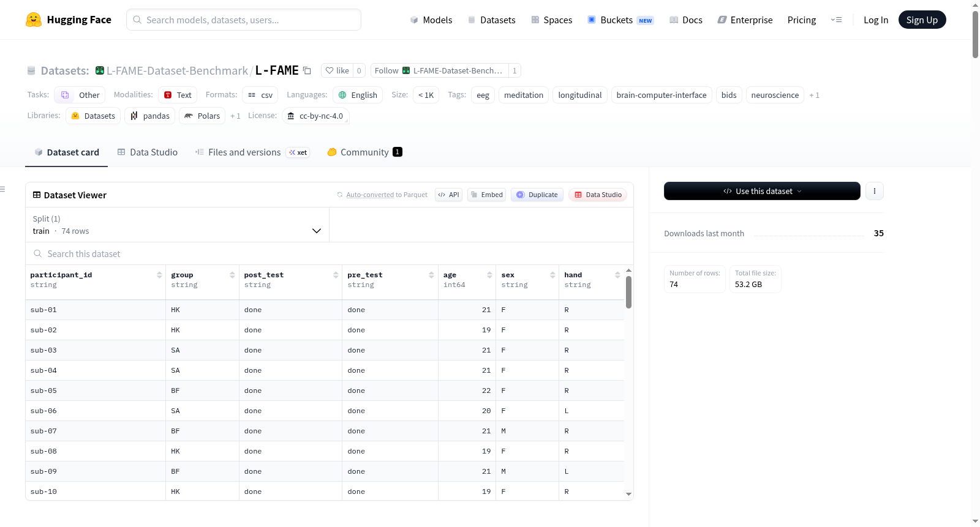980x527 pixels.
Task: Sort the hand column
Action: 617,275
